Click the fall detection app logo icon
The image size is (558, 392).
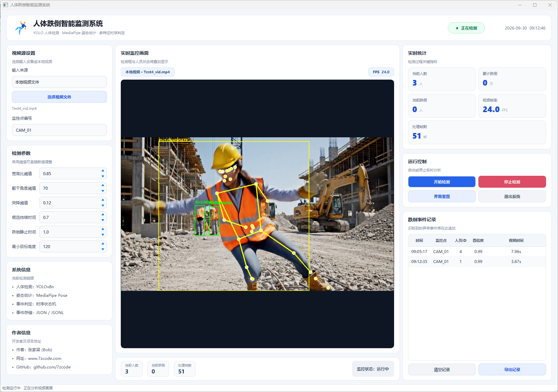click(x=21, y=28)
